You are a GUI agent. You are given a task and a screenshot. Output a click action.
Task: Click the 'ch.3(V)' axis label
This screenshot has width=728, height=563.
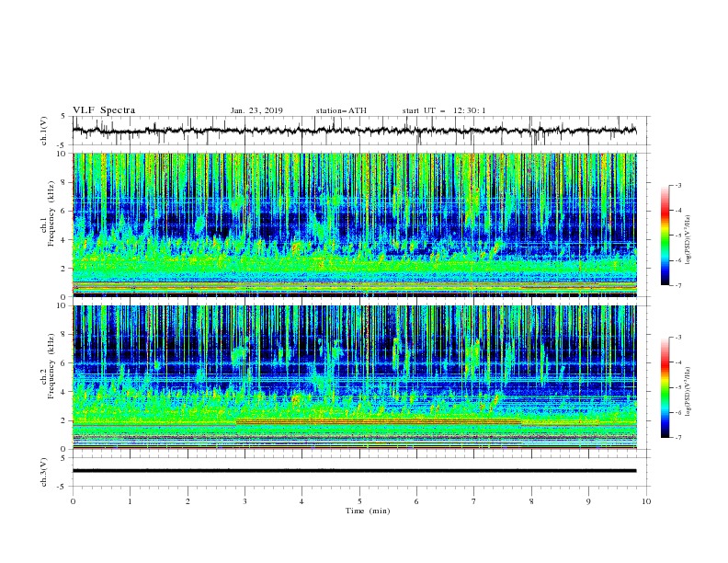[44, 472]
